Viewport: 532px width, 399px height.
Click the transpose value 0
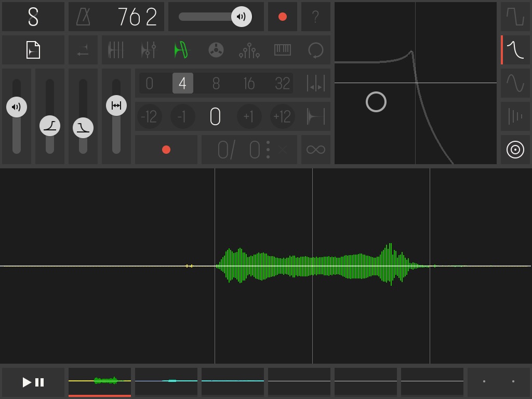click(216, 116)
